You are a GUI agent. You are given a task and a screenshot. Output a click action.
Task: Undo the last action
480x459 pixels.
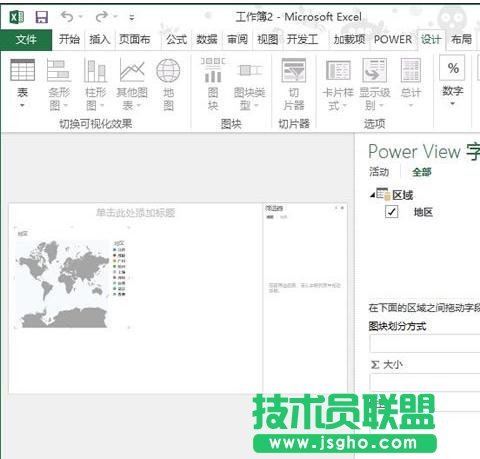[67, 16]
